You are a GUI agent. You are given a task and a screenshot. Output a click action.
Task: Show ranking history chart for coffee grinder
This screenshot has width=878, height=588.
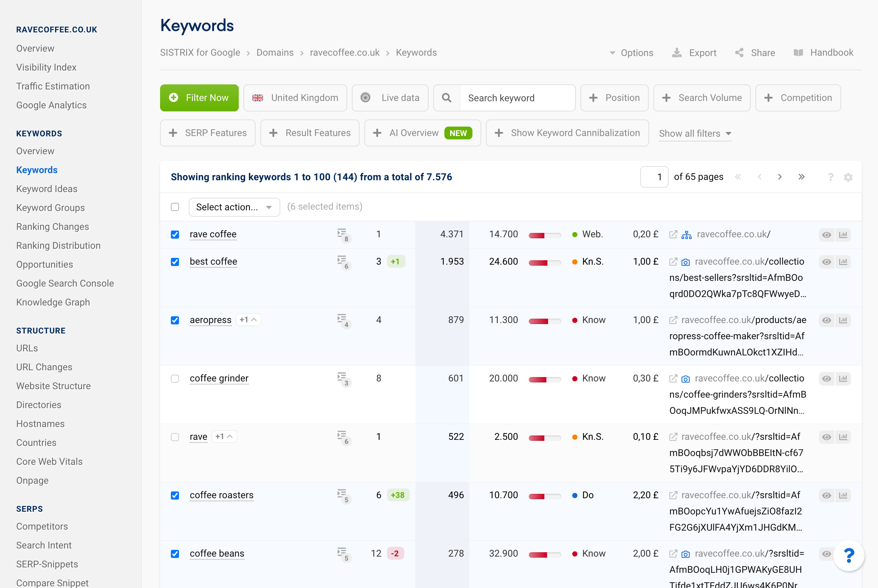[x=843, y=379]
